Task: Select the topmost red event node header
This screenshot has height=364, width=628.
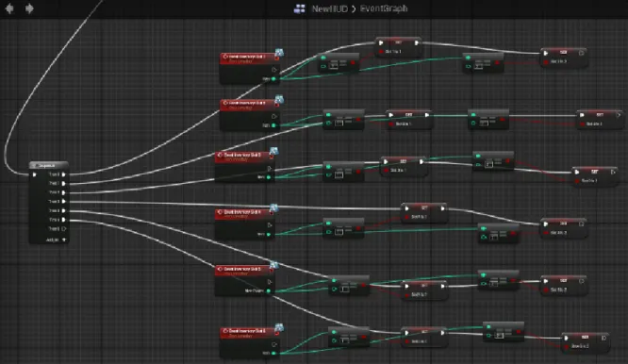Action: [249, 58]
